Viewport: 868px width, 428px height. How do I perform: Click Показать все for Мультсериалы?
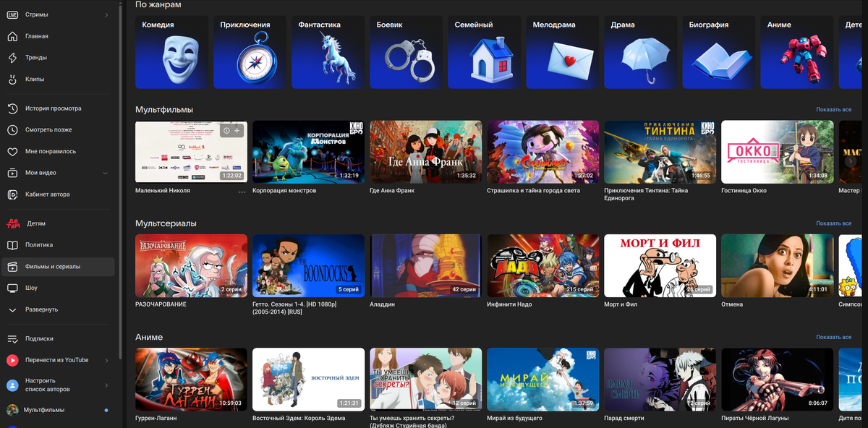click(833, 223)
